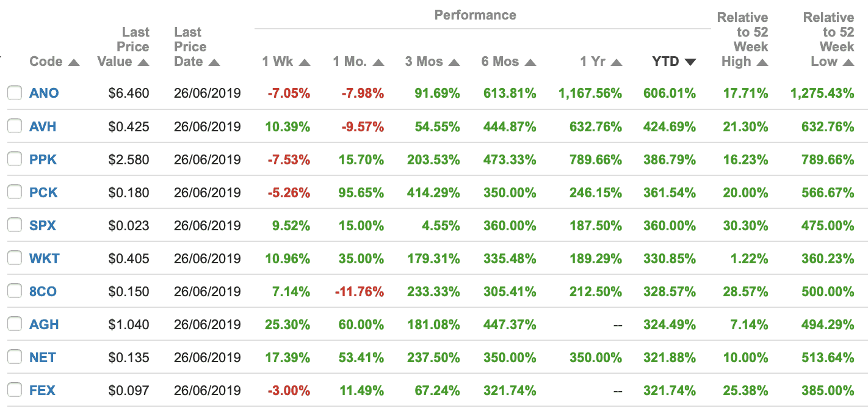This screenshot has width=868, height=408.
Task: Sort by Relative to 52 Week High arrow
Action: click(x=762, y=62)
